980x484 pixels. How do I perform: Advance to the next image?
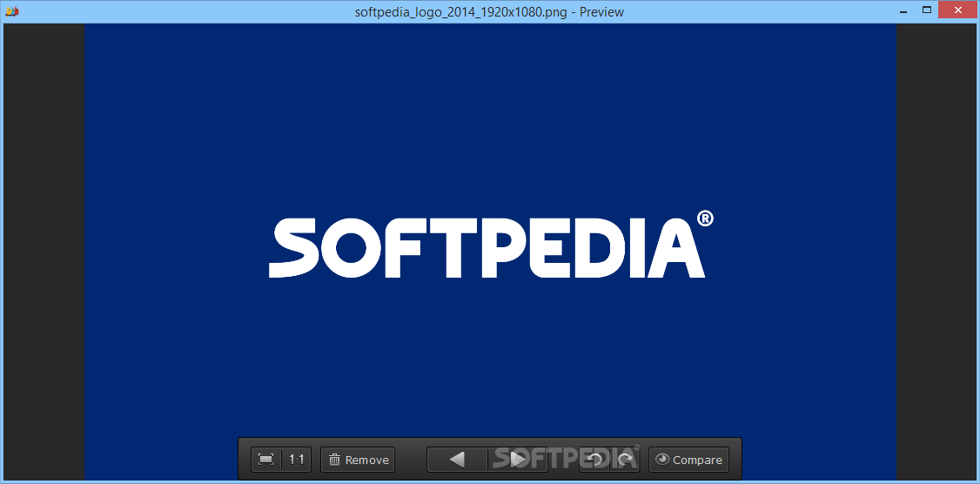518,460
